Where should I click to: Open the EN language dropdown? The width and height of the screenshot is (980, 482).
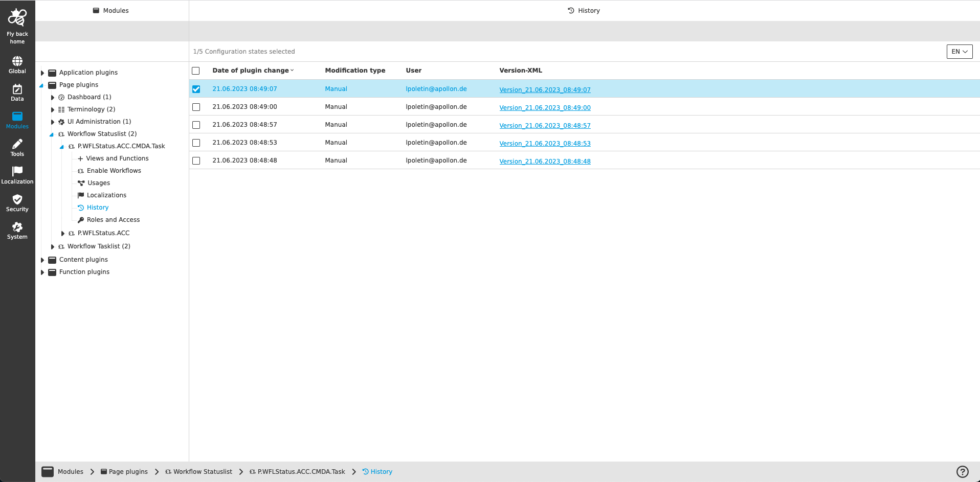click(x=959, y=52)
